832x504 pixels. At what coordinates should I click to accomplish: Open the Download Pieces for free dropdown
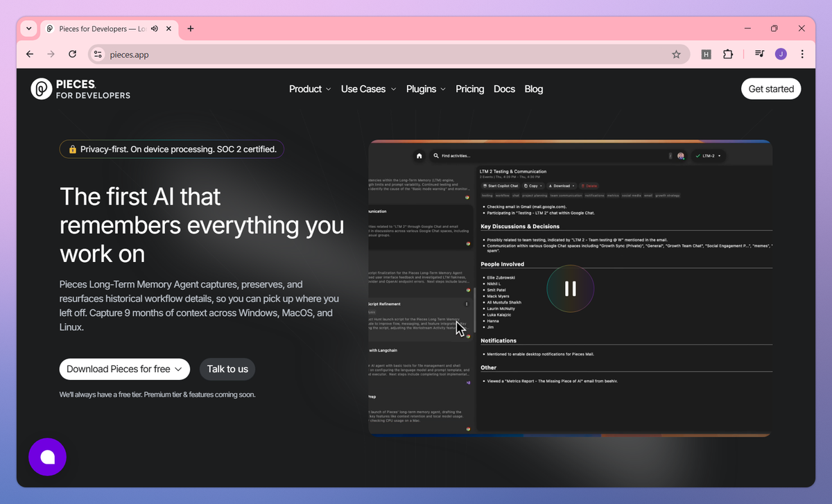pyautogui.click(x=125, y=369)
